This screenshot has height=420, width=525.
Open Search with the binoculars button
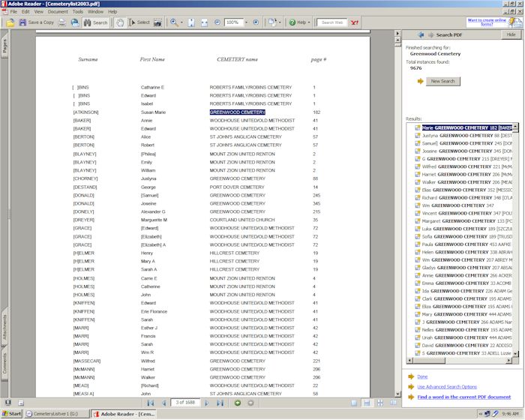tap(96, 22)
